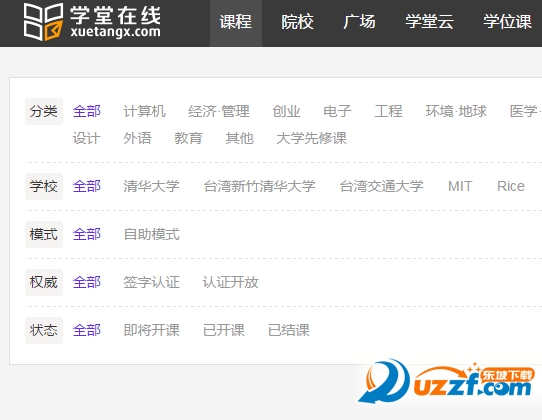Screen dimensions: 542x420
Task: Select the 创业 category
Action: [x=286, y=111]
